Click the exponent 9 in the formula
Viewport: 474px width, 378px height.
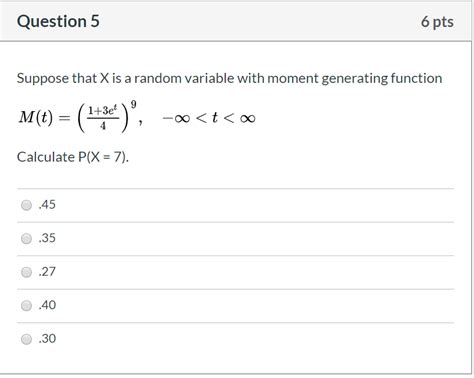pos(133,105)
